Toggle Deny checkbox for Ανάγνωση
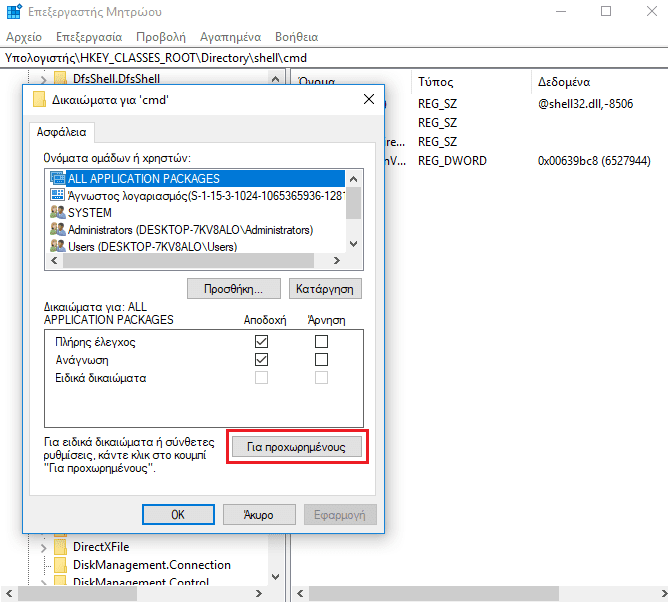This screenshot has height=602, width=668. (321, 360)
